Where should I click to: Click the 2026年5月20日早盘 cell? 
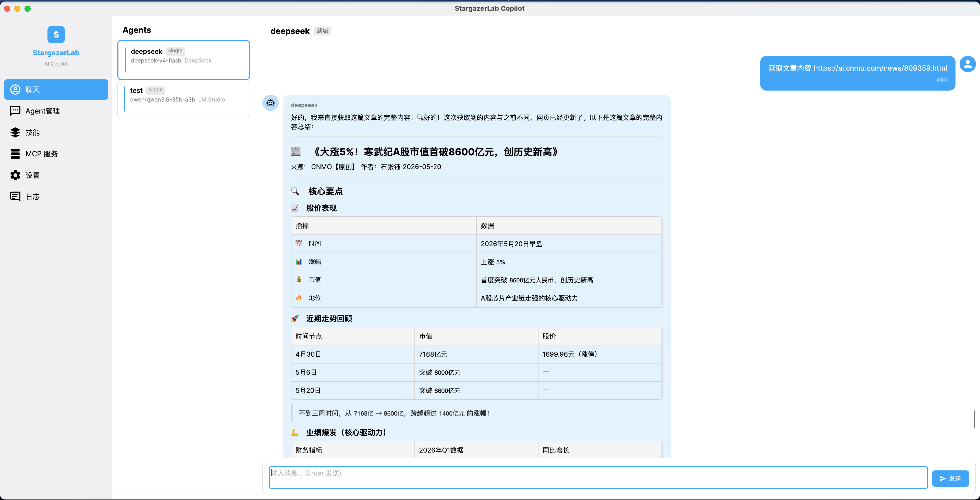tap(569, 244)
